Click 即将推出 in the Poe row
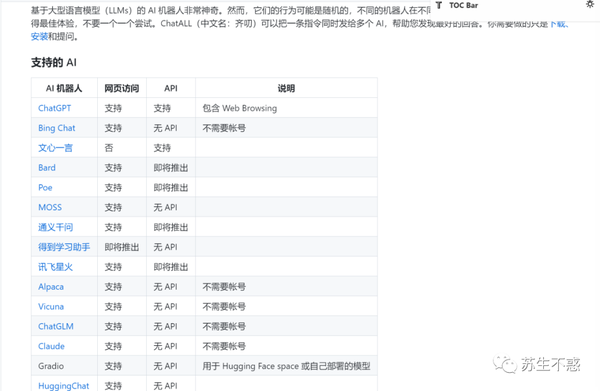 pos(171,188)
